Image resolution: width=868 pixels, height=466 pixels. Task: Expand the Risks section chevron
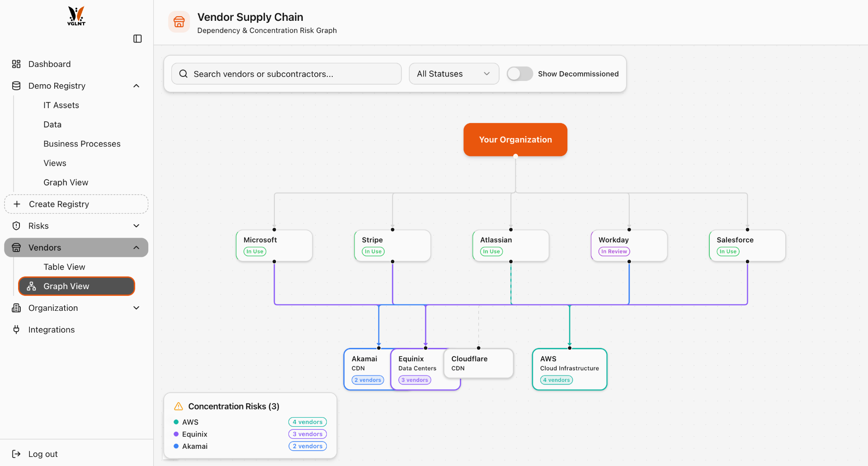pos(136,225)
